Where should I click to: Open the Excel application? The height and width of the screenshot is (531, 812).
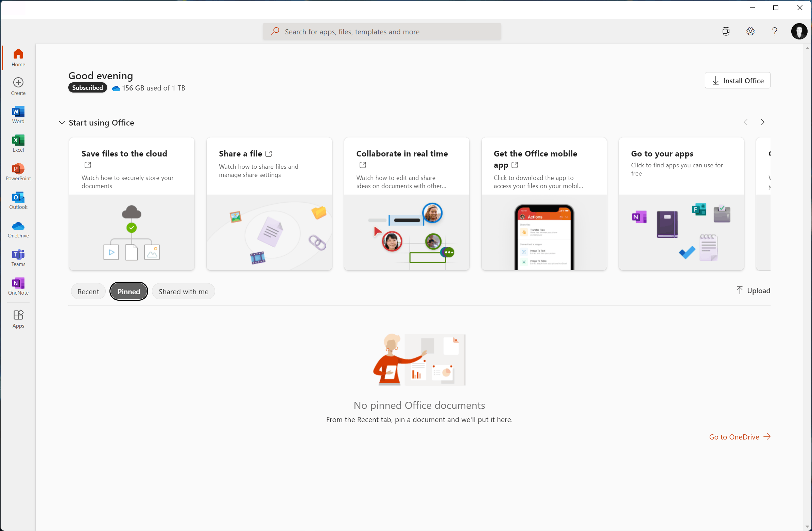pos(18,145)
